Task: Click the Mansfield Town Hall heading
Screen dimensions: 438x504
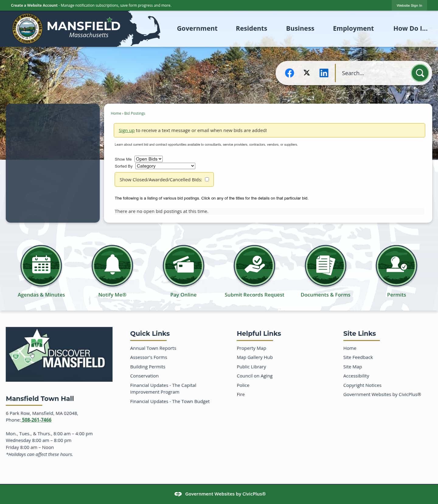Action: (40, 398)
